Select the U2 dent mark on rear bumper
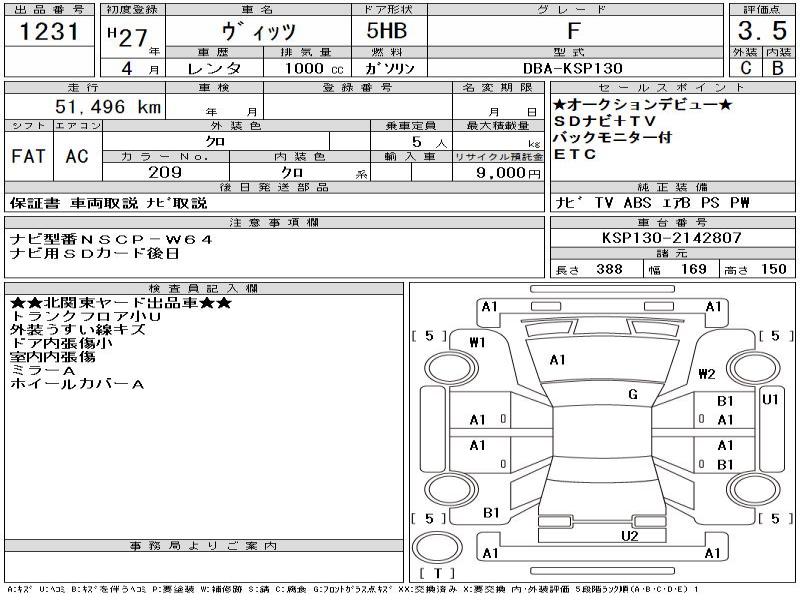The height and width of the screenshot is (600, 800). tap(628, 536)
